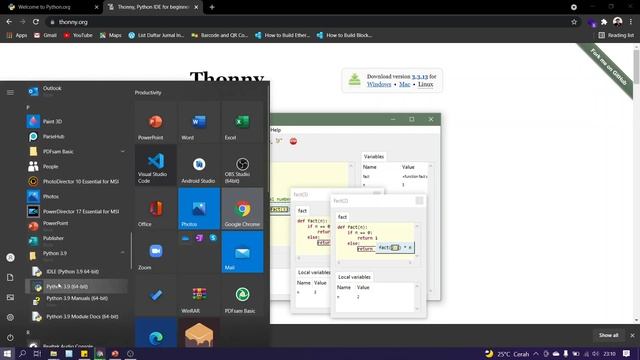This screenshot has height=360, width=640.
Task: Open Photos in the app list
Action: coord(76,196)
